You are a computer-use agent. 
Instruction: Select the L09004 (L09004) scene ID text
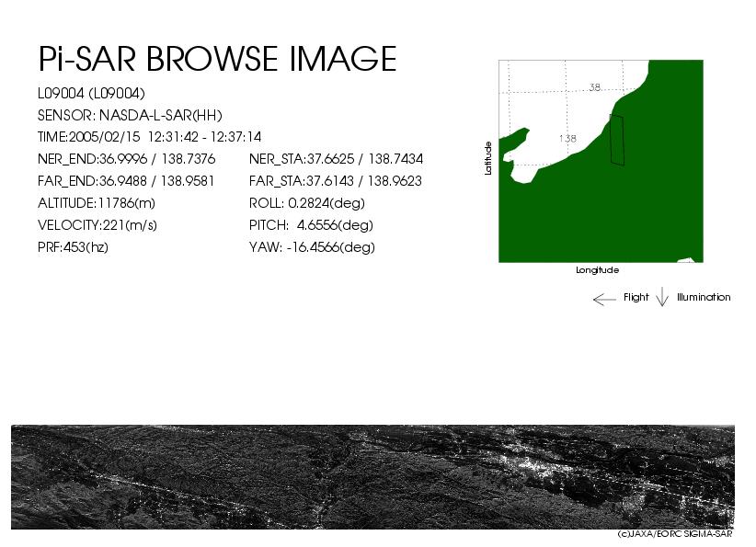(91, 93)
